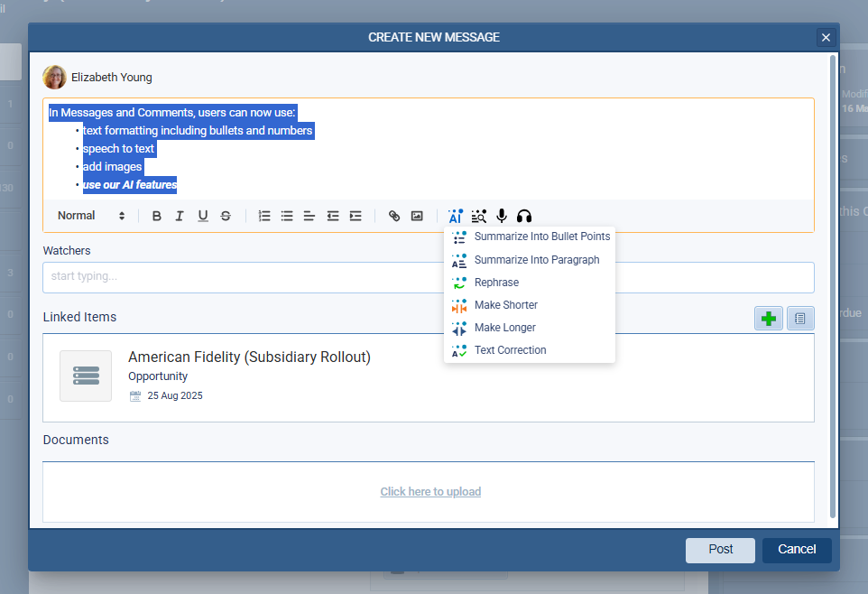Toggle bold formatting in the editor toolbar
The height and width of the screenshot is (594, 868).
157,216
